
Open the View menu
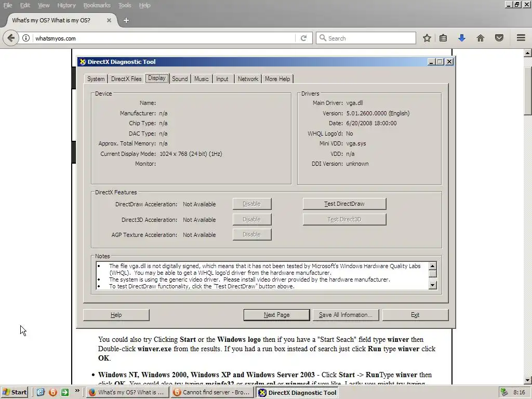tap(44, 5)
